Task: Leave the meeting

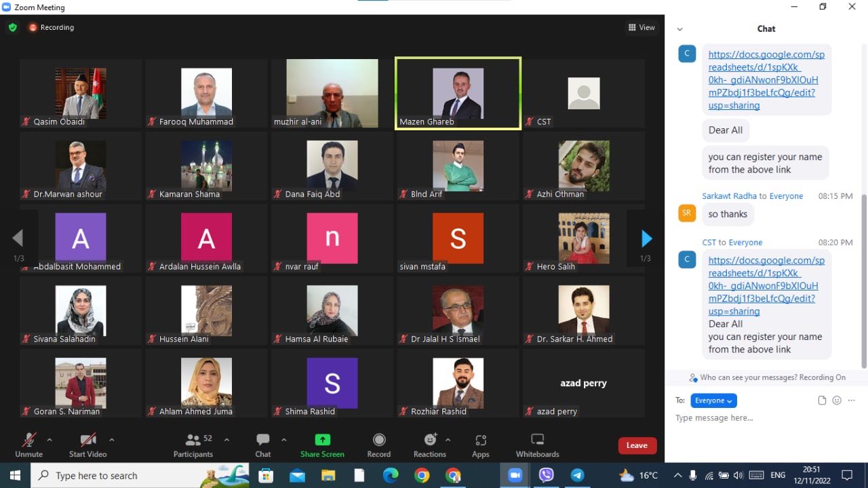Action: 637,445
